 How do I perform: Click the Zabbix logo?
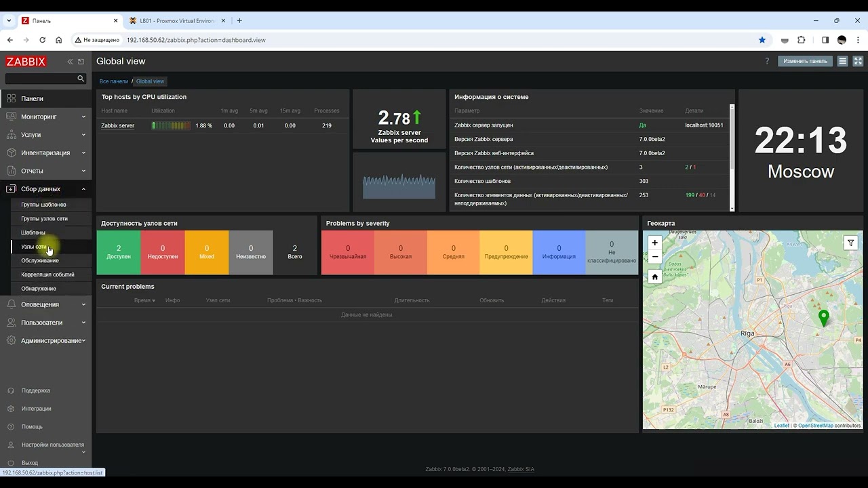26,62
